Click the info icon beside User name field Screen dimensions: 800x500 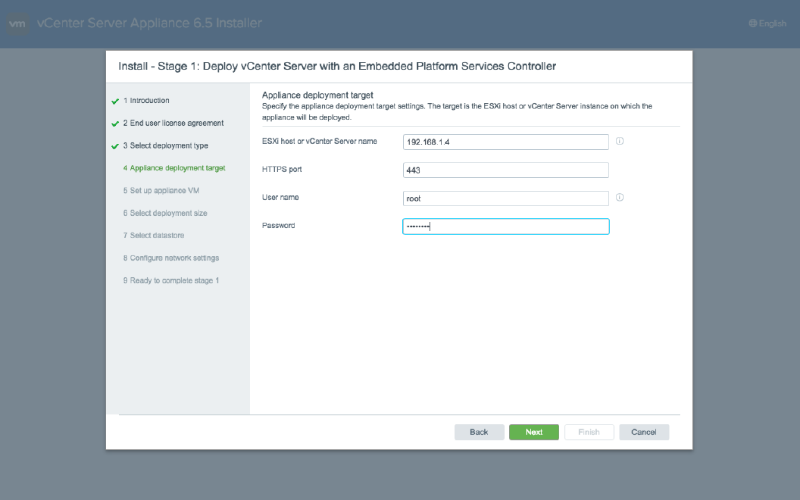[620, 198]
